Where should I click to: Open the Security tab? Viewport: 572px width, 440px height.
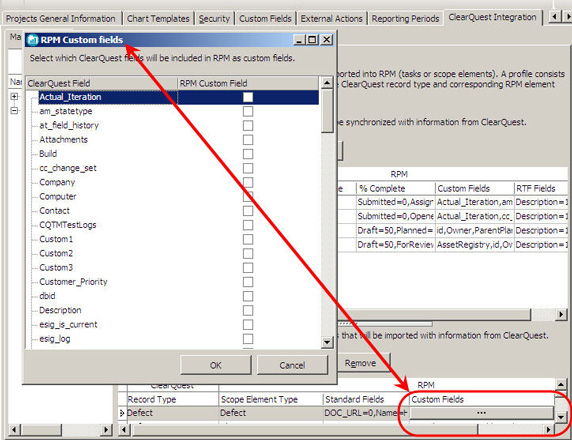pyautogui.click(x=214, y=18)
